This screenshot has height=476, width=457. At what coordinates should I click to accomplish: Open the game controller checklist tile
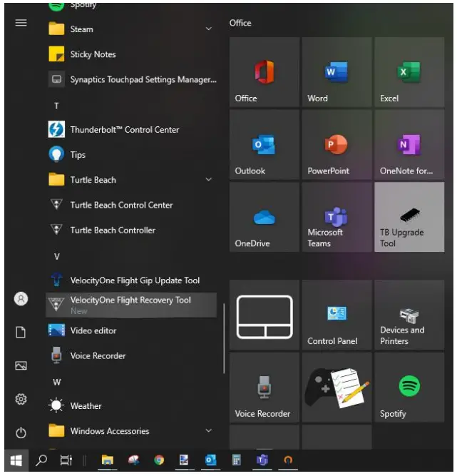[x=337, y=388]
